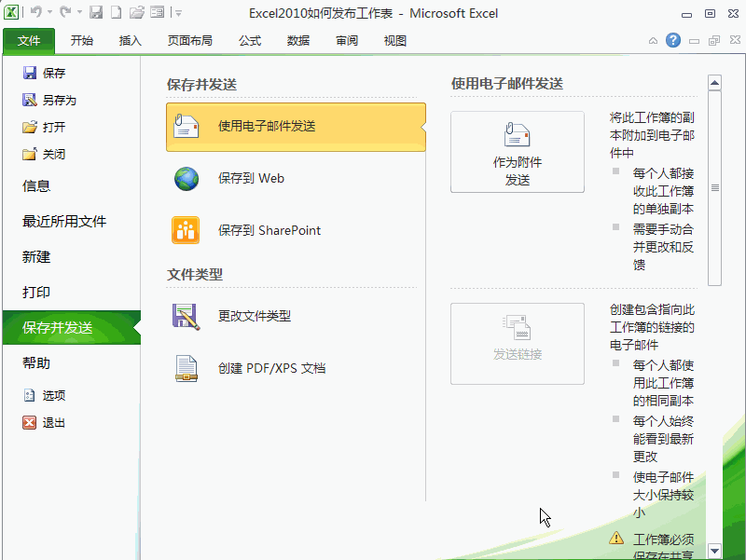This screenshot has width=746, height=560.
Task: Open the Redo history dropdown arrow
Action: coord(79,13)
